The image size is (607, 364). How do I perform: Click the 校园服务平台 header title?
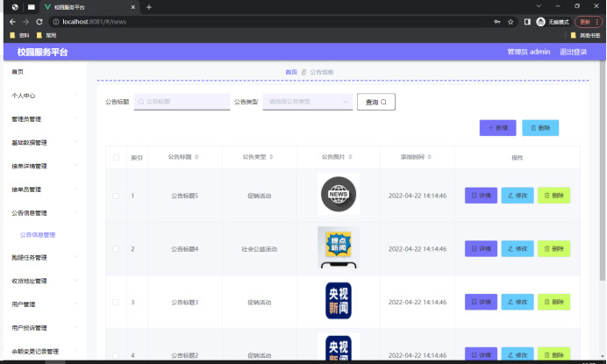click(x=43, y=52)
